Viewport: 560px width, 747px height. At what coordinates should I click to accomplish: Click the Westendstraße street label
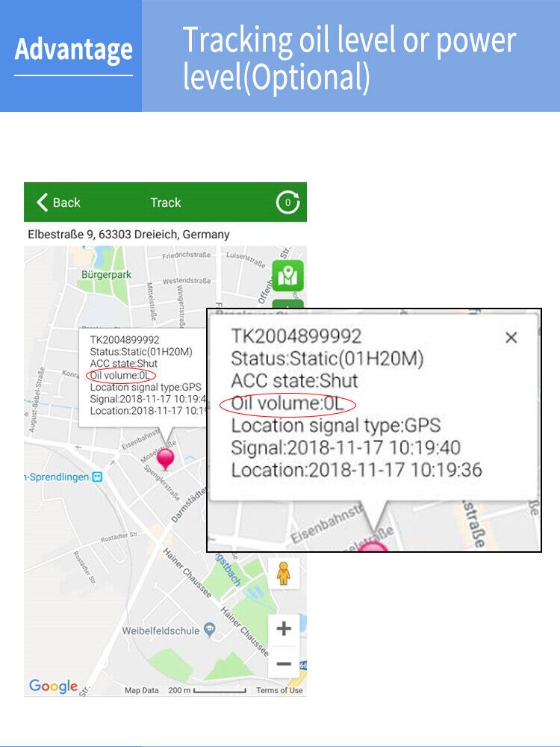(187, 281)
